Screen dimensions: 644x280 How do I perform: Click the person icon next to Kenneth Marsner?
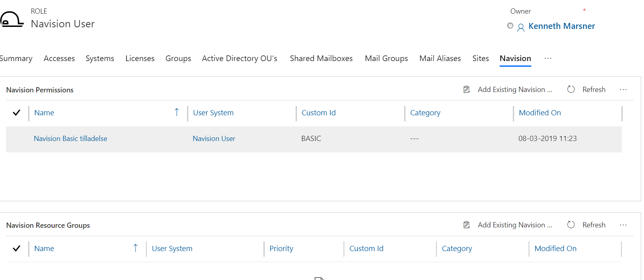pos(521,27)
